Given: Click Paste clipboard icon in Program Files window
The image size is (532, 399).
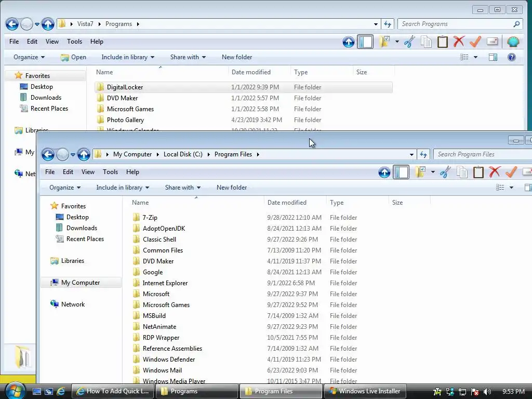Looking at the screenshot, I should tap(478, 172).
